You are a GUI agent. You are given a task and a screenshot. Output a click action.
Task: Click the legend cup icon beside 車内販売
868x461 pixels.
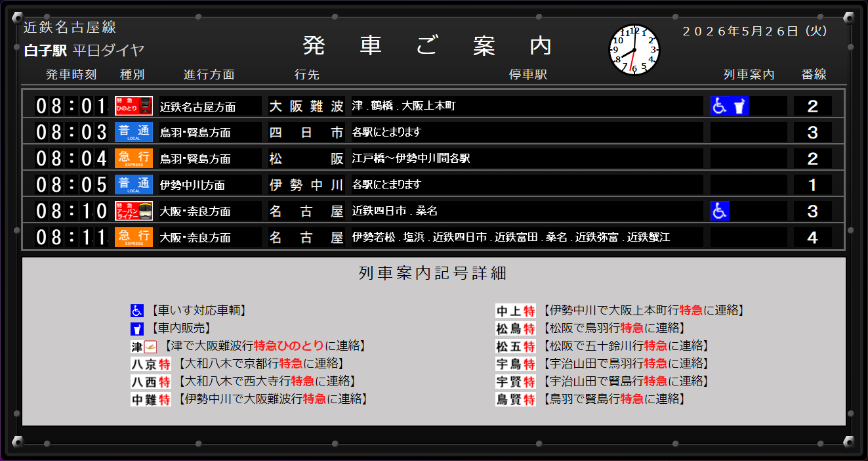[136, 328]
